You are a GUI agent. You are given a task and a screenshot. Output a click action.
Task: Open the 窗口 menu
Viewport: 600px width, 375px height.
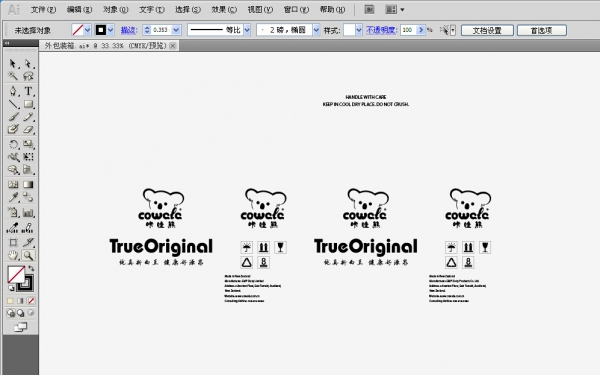(296, 10)
